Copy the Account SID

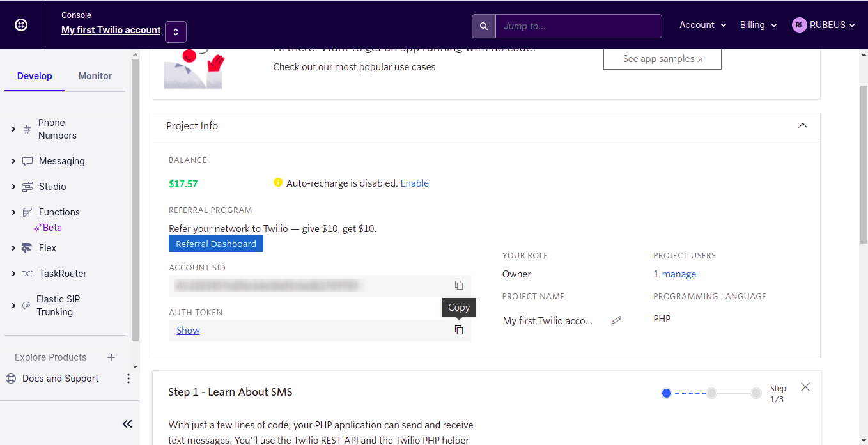tap(458, 285)
